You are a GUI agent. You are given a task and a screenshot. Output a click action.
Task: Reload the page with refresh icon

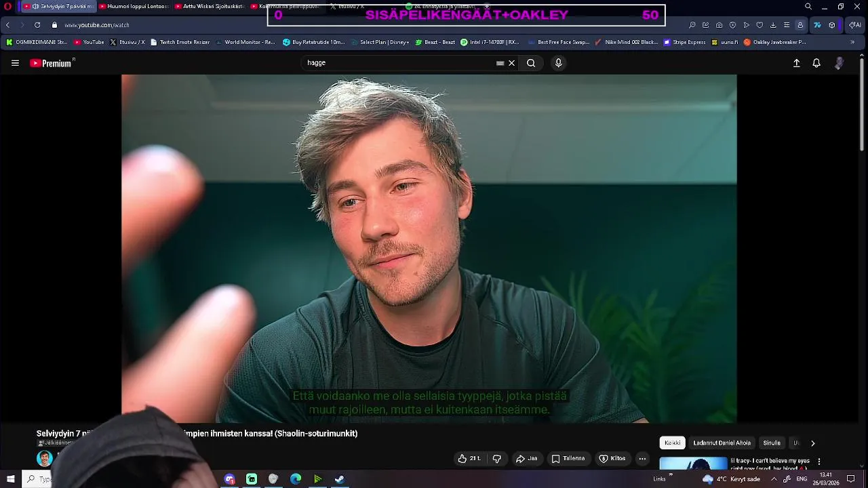point(37,25)
